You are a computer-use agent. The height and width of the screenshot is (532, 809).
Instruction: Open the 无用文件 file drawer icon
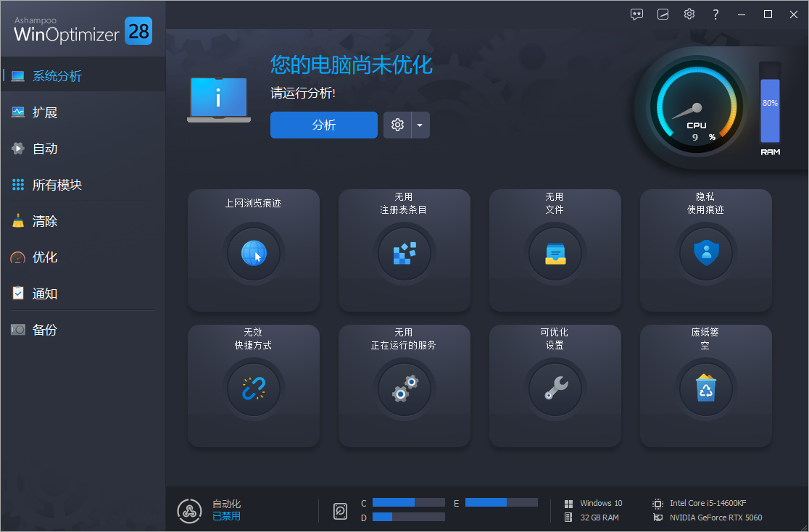pos(555,254)
